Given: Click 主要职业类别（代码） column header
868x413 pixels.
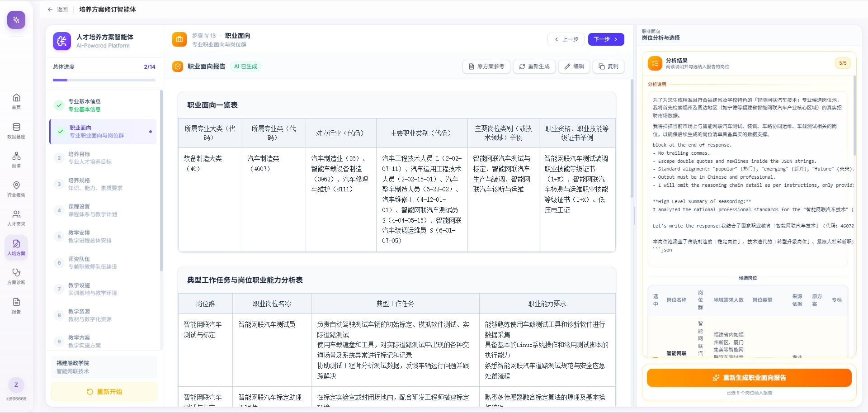Looking at the screenshot, I should pyautogui.click(x=422, y=133).
